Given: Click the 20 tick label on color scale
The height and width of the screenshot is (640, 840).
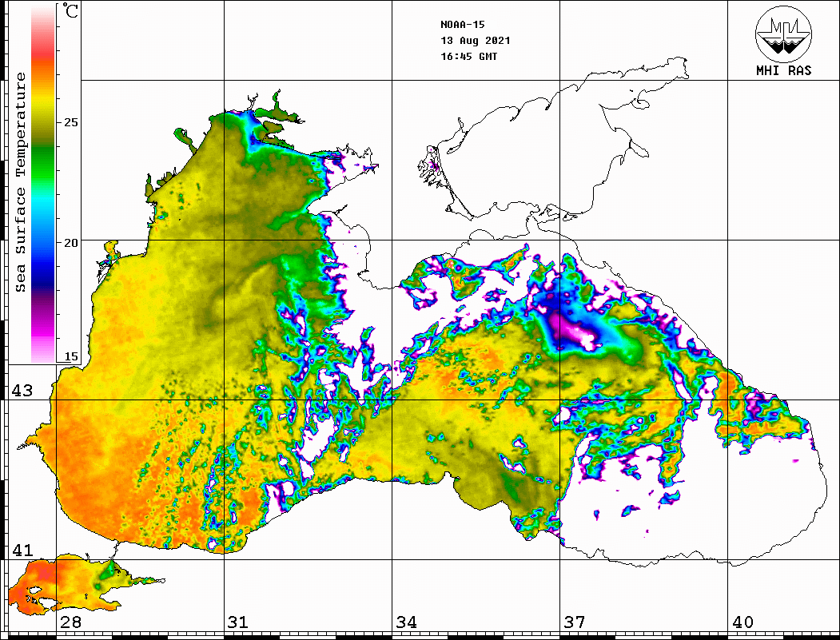Looking at the screenshot, I should (x=70, y=243).
